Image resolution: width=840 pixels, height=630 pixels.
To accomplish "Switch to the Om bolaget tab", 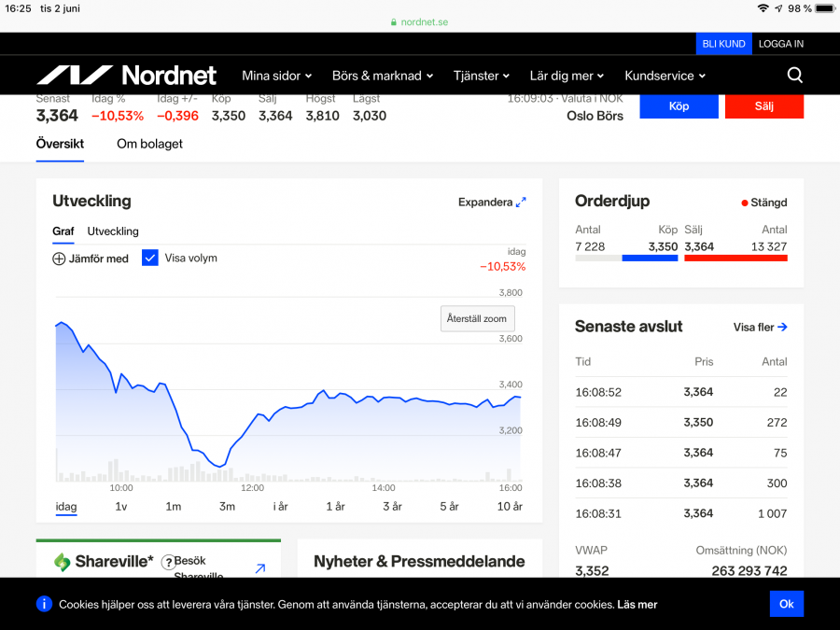I will (x=149, y=144).
